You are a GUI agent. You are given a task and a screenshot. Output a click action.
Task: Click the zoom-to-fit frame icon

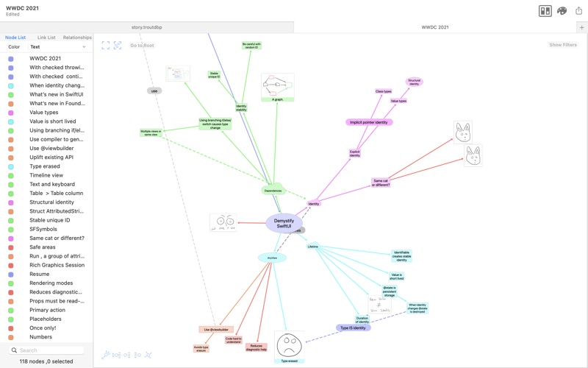click(106, 46)
